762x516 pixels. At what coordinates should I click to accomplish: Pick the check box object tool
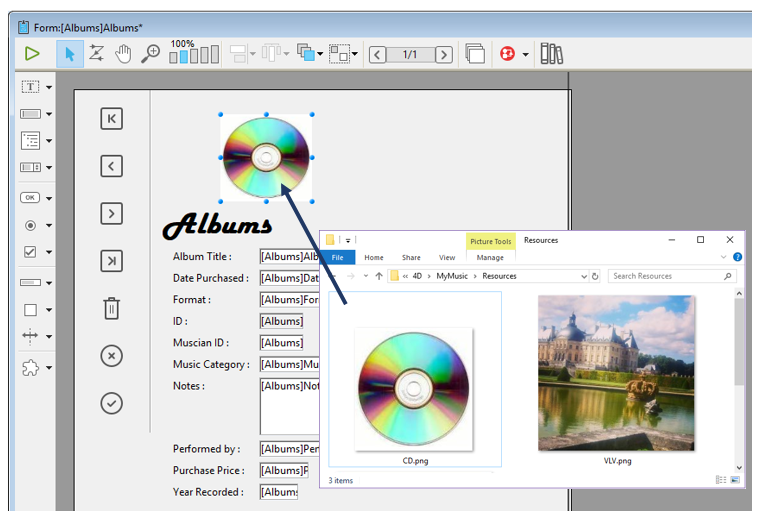coord(30,252)
